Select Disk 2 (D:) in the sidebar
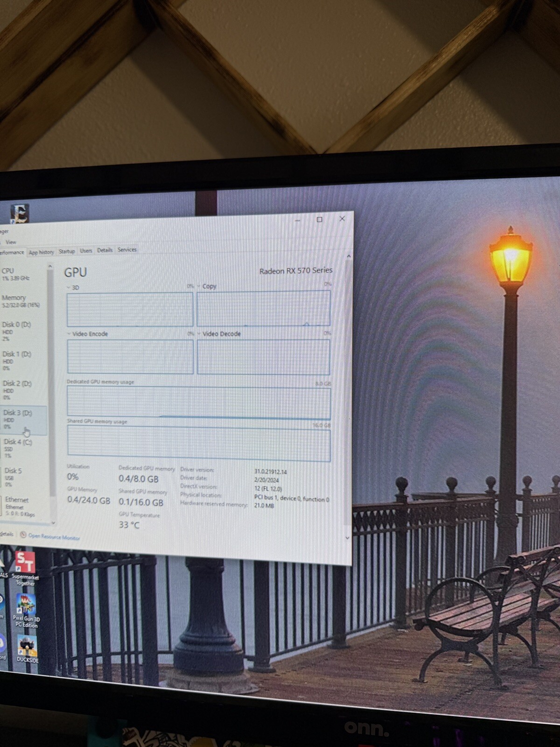Screen dimensions: 560x747 coord(23,390)
